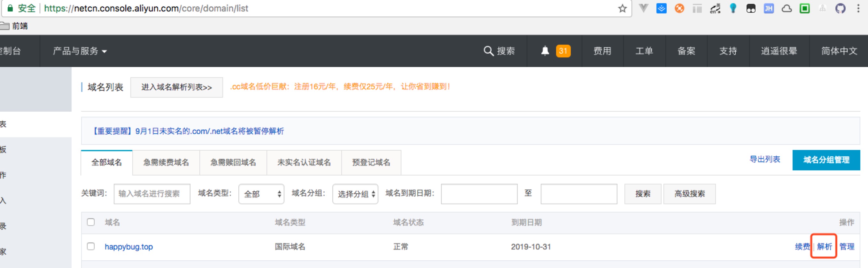Click the 2019-10-31 expiry date cell
Image resolution: width=868 pixels, height=268 pixels.
[x=531, y=247]
